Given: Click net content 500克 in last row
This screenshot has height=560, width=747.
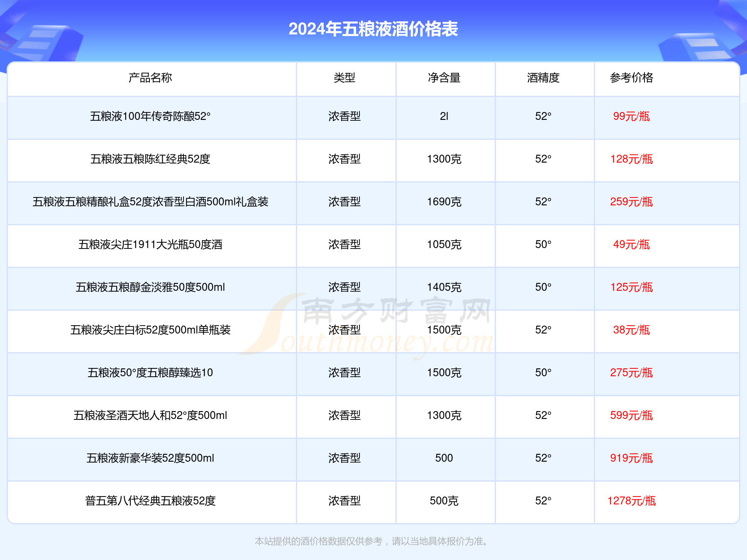Looking at the screenshot, I should [444, 501].
